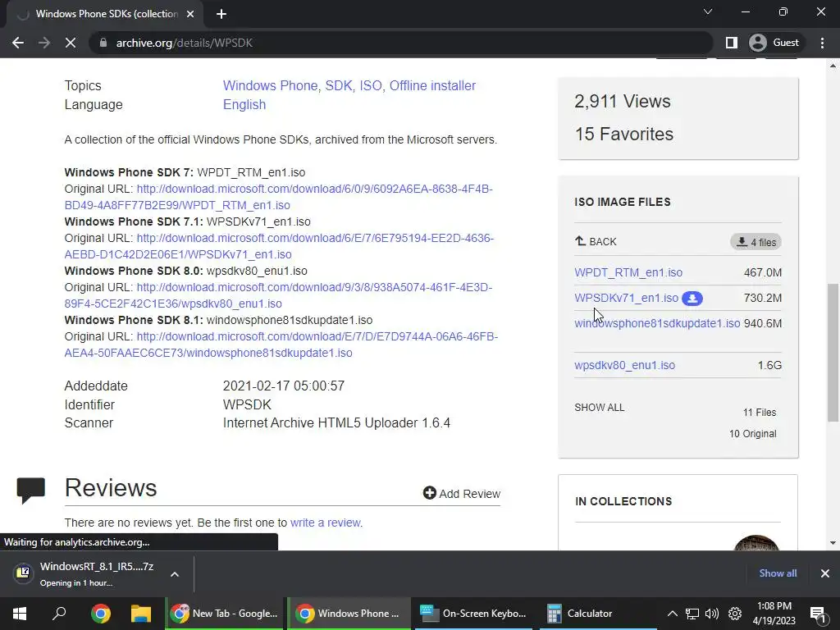
Task: Click SHOW ALL files link
Action: [x=600, y=408]
